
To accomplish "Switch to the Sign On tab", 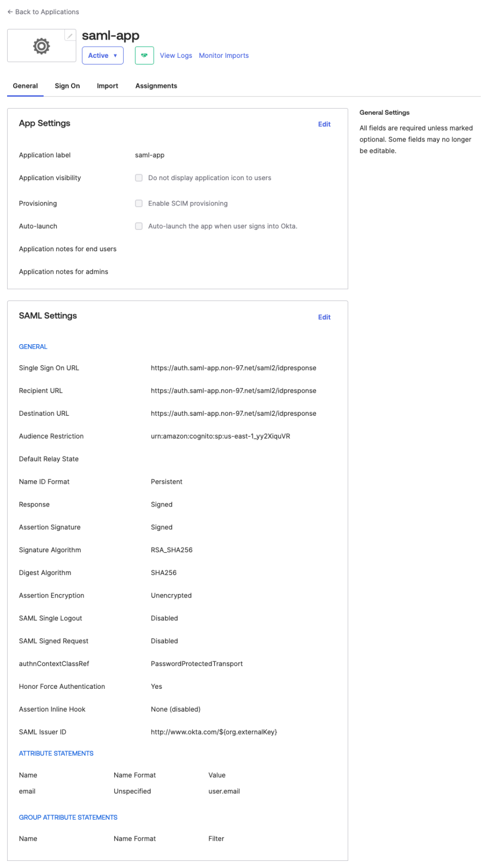I will pyautogui.click(x=67, y=86).
